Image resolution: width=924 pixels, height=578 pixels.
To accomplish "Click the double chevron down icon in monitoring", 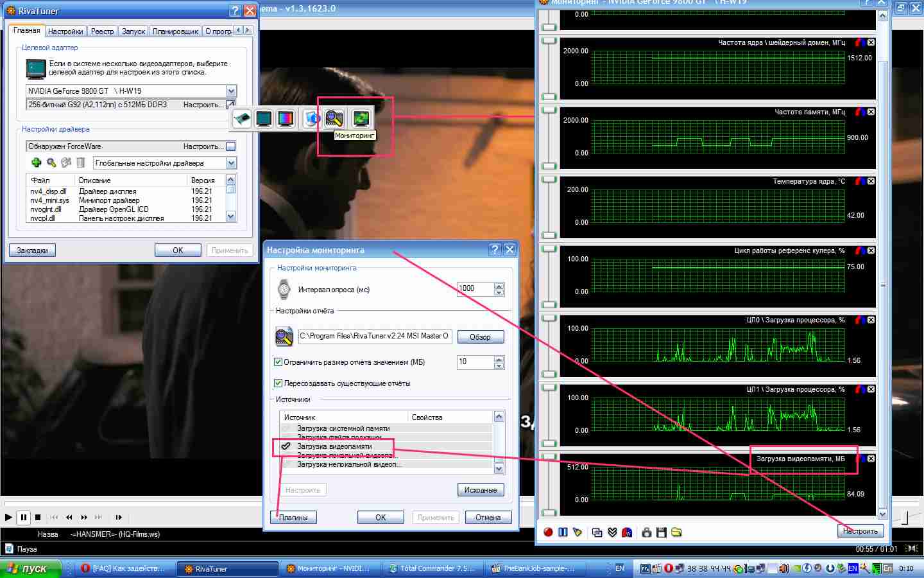I will pyautogui.click(x=612, y=532).
